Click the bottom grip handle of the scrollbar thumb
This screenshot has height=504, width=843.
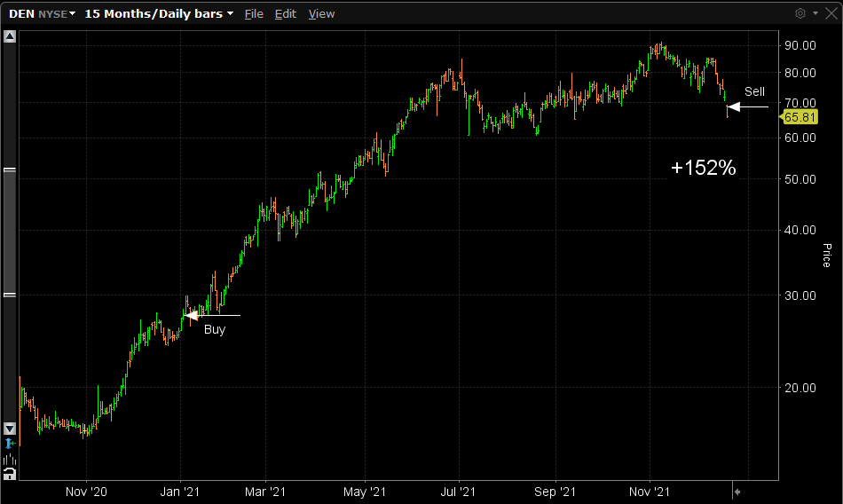point(10,295)
